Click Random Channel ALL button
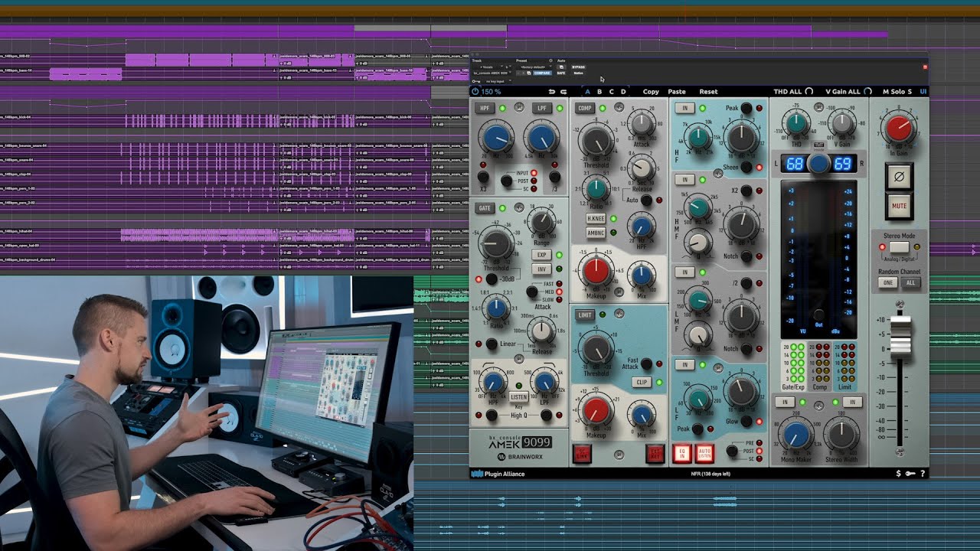The width and height of the screenshot is (980, 551). pos(910,282)
